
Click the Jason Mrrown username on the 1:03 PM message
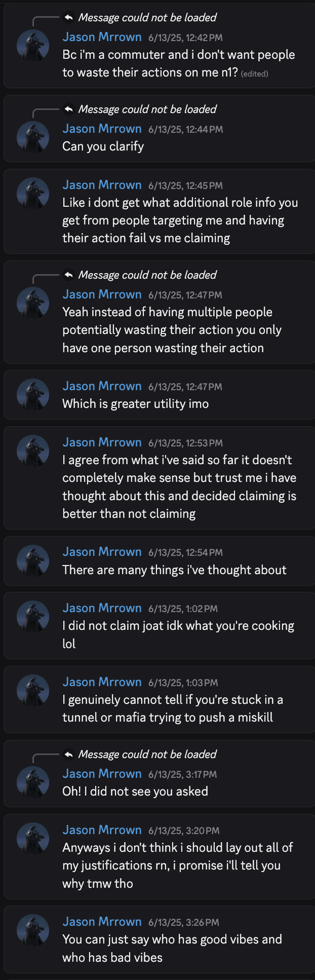pyautogui.click(x=102, y=682)
